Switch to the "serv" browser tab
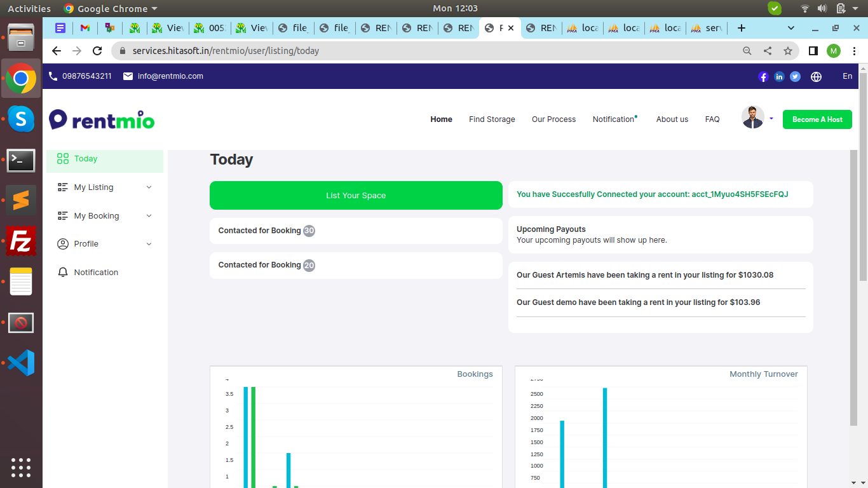The height and width of the screenshot is (488, 868). click(x=707, y=28)
